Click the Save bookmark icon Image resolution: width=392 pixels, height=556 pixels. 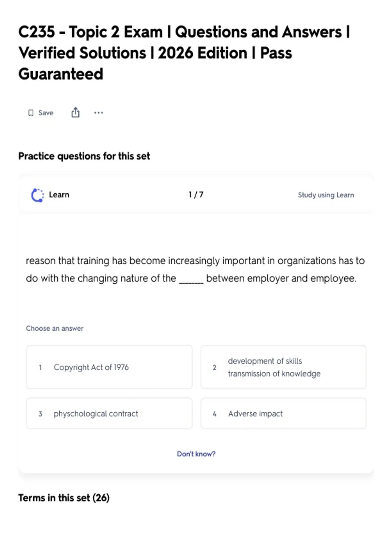31,113
